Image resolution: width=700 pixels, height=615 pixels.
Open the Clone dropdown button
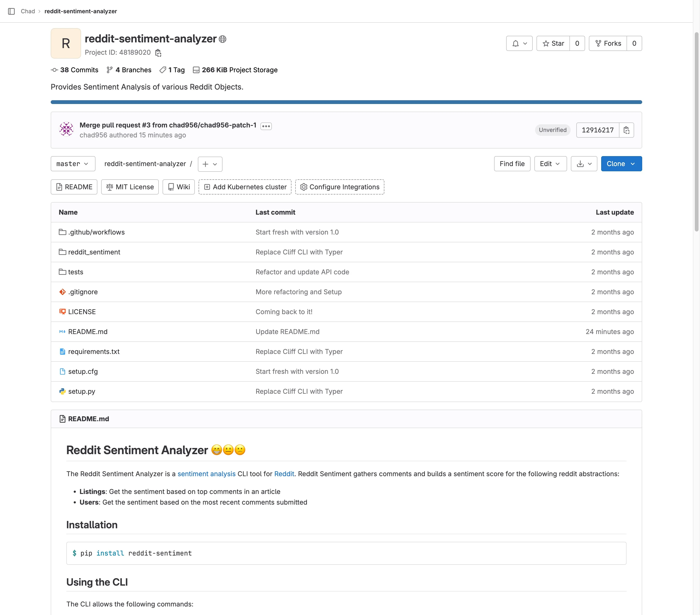pyautogui.click(x=621, y=164)
